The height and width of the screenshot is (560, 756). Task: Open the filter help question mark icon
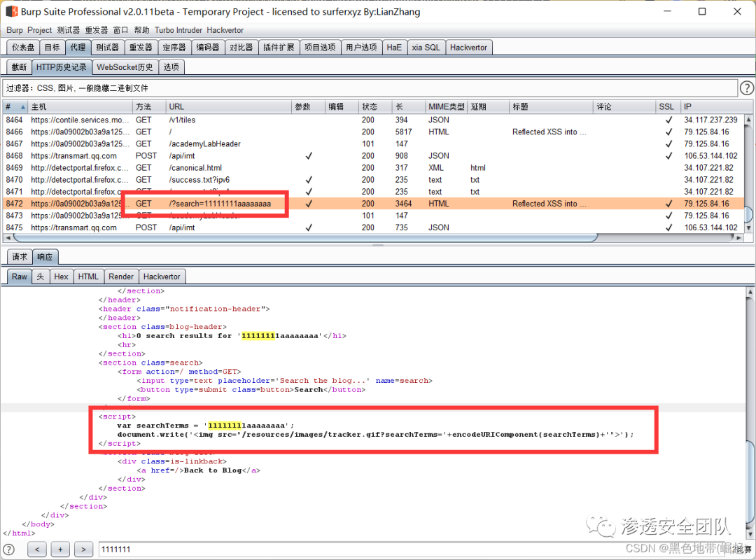[x=746, y=88]
